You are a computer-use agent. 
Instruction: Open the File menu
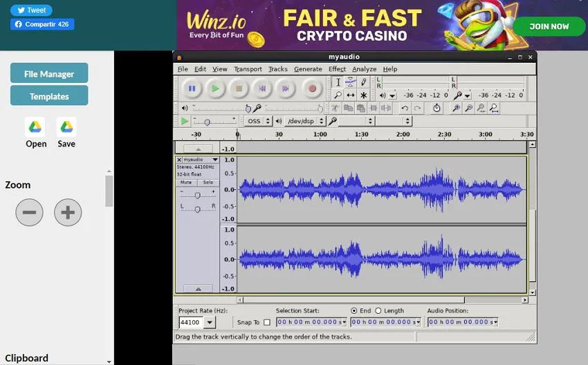click(183, 69)
